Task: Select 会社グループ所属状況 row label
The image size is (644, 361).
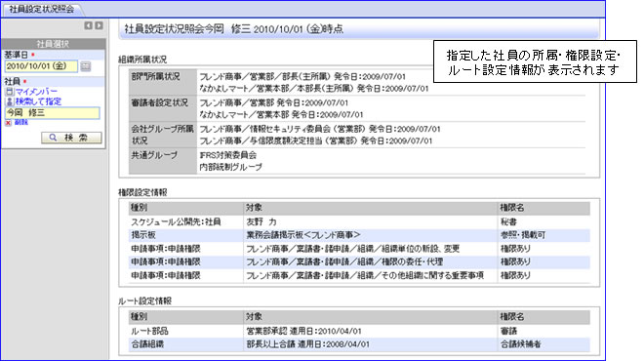Action: point(163,135)
